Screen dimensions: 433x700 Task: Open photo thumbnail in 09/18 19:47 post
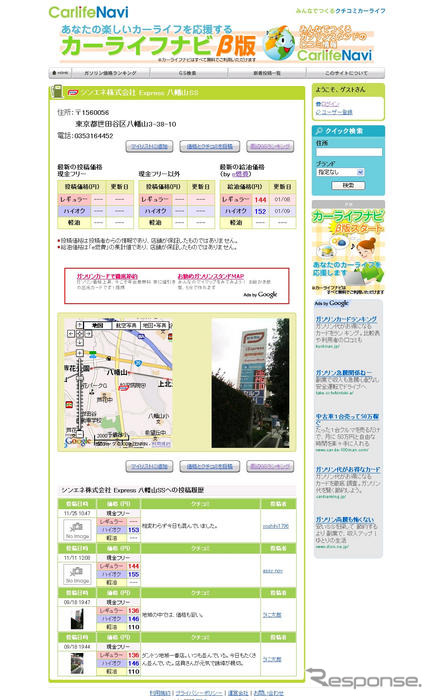pos(77,619)
